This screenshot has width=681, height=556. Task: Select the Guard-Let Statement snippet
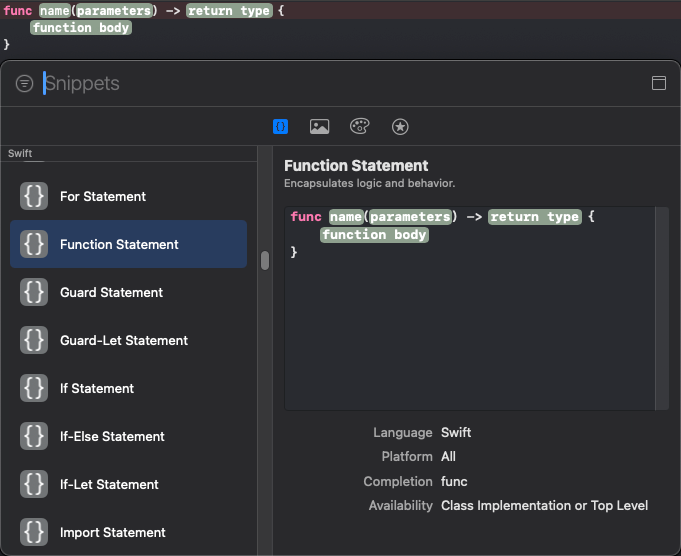pyautogui.click(x=129, y=340)
